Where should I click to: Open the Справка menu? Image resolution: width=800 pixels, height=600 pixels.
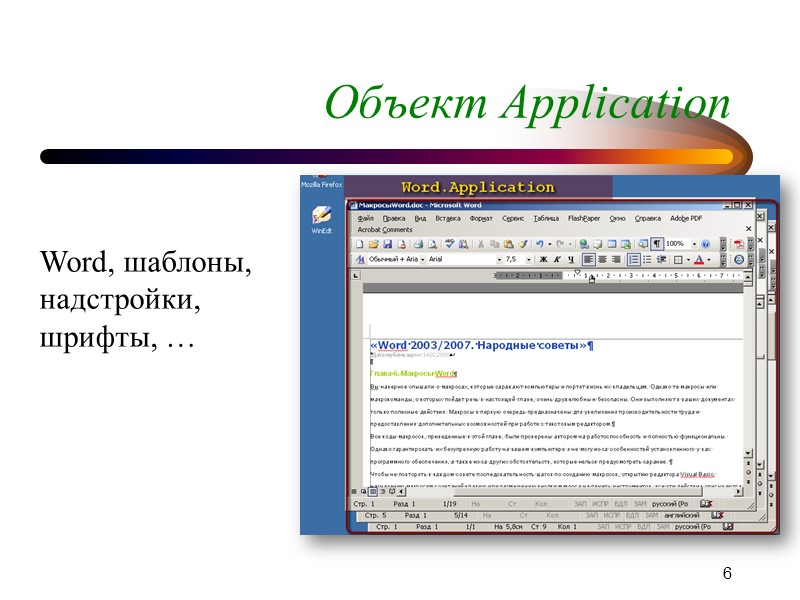click(x=648, y=218)
